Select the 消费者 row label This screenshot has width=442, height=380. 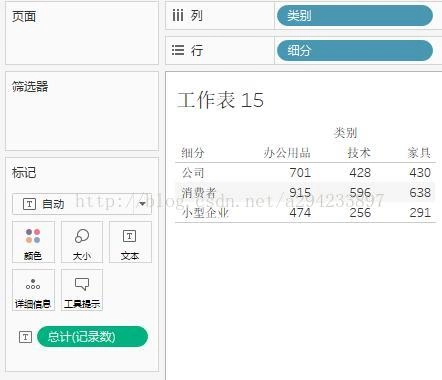coord(199,193)
